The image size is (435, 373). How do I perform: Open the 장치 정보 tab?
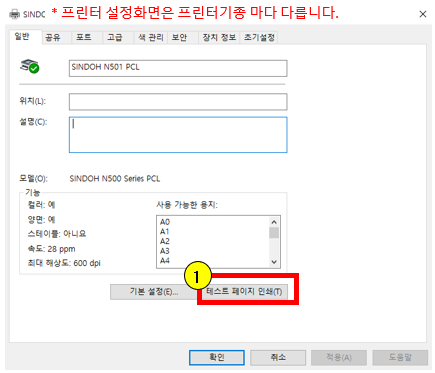(x=219, y=38)
